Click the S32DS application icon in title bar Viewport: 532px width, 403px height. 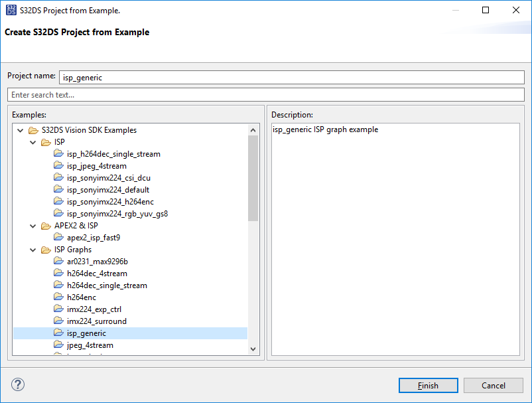pos(11,10)
